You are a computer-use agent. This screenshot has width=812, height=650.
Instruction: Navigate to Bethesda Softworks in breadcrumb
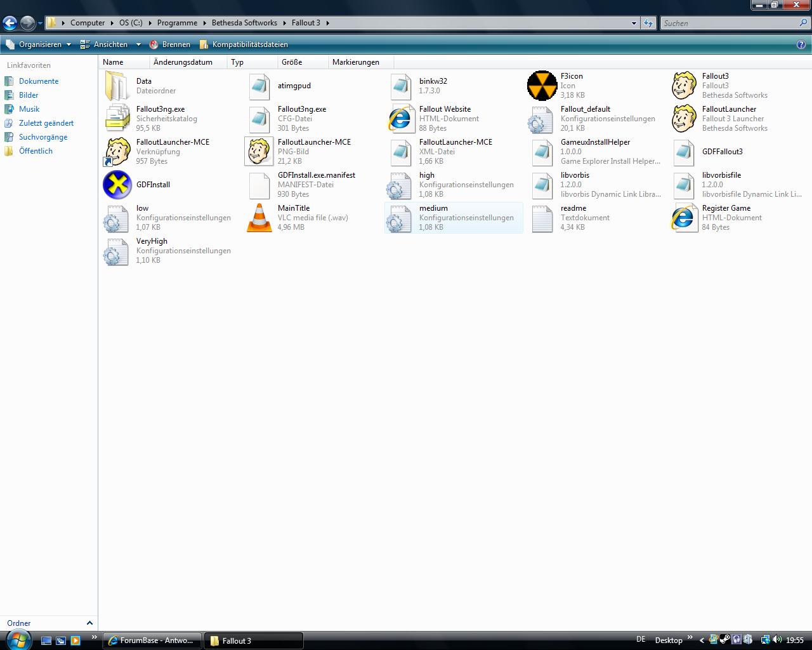(x=244, y=23)
